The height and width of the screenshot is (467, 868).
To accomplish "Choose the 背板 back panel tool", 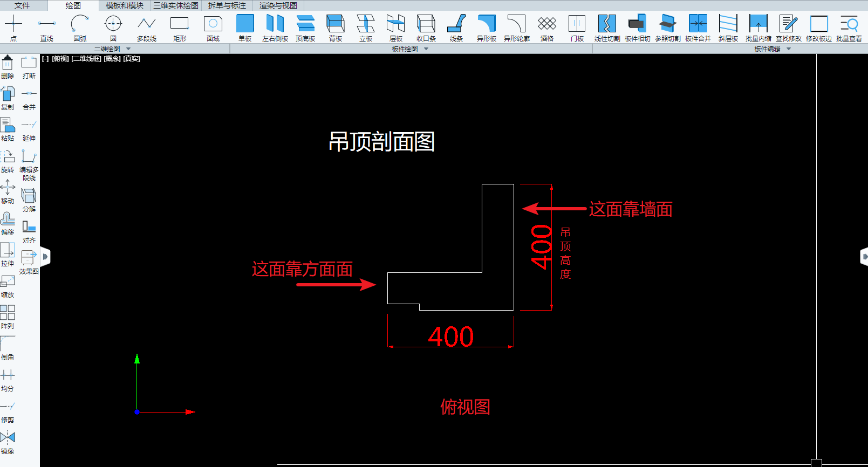I will point(336,28).
